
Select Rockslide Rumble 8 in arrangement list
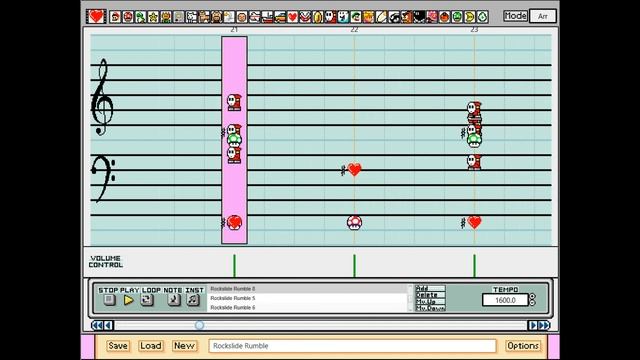click(308, 289)
